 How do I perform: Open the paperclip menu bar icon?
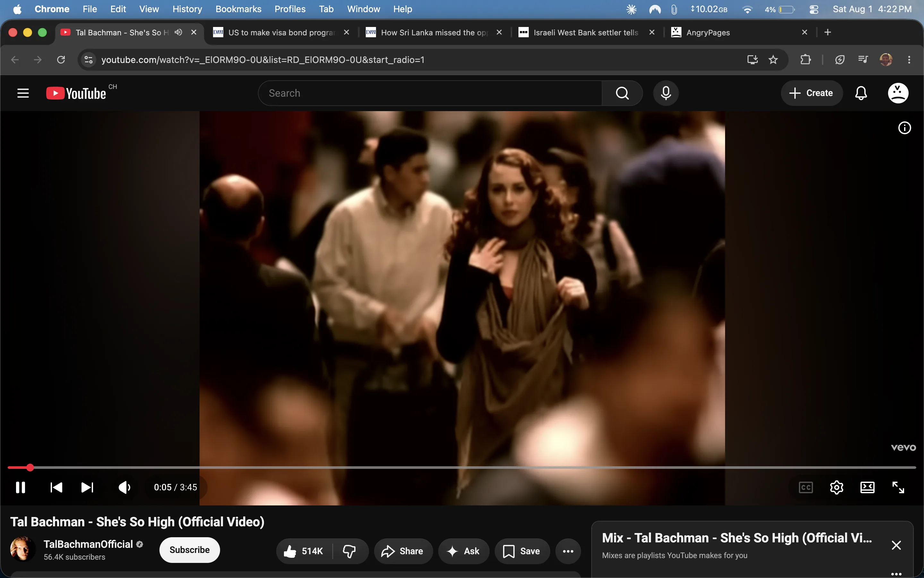point(674,9)
